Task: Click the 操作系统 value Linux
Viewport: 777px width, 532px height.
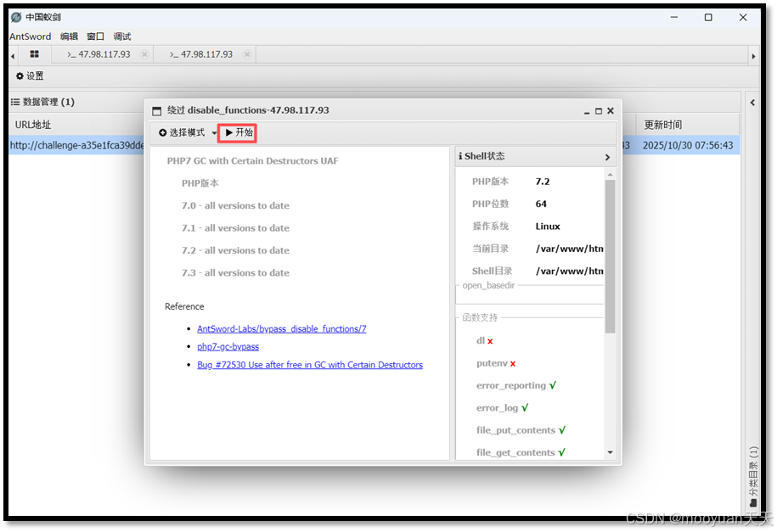Action: (x=548, y=227)
